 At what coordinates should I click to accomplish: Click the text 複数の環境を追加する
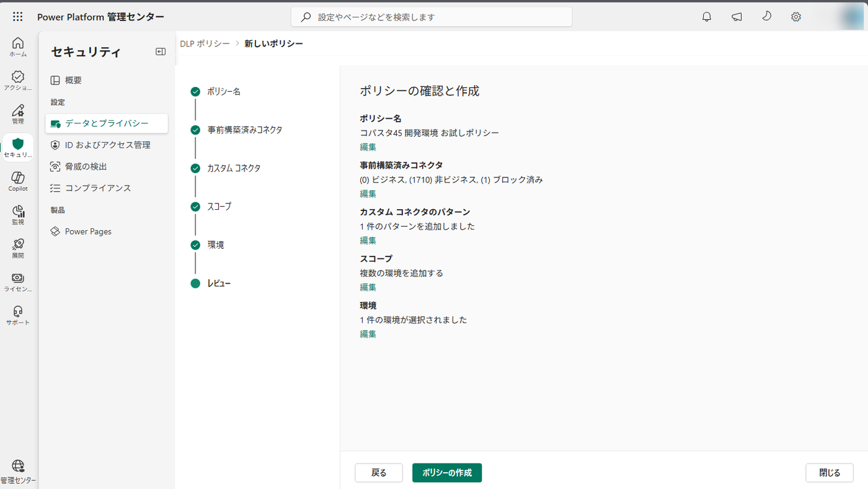point(402,273)
